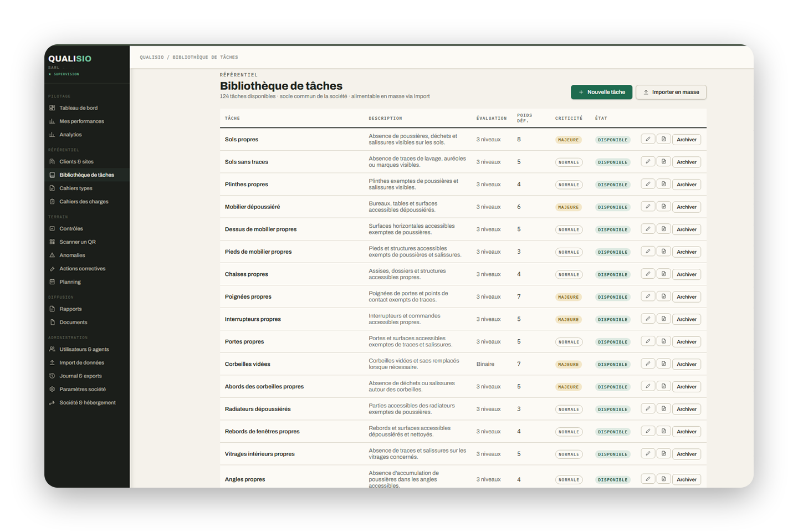Open Mes performances in sidebar

pos(81,121)
